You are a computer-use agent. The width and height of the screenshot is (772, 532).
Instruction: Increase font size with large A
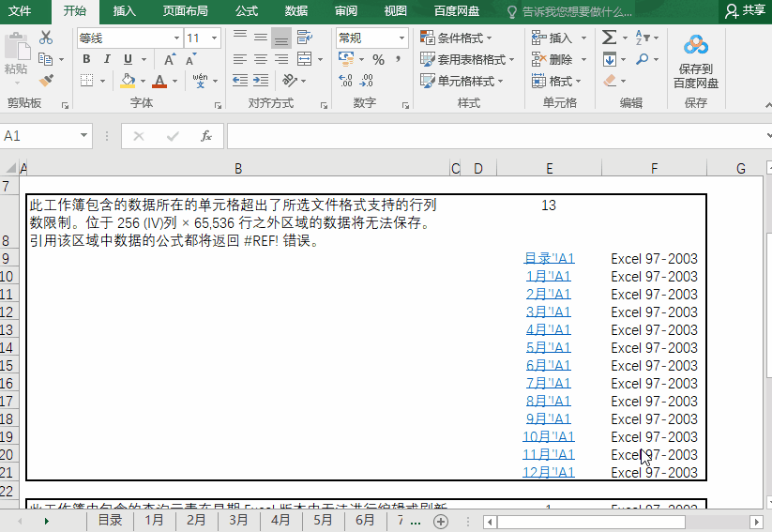coord(170,60)
